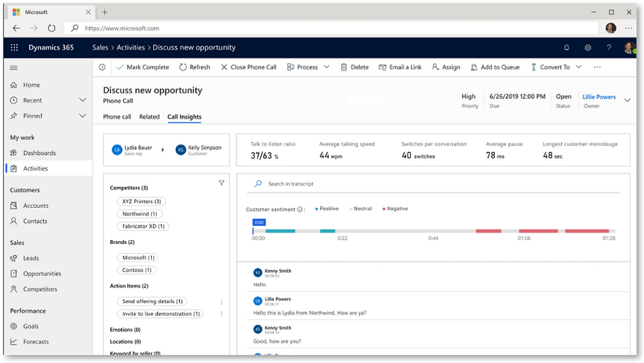
Task: Open the more commands ellipsis
Action: [x=597, y=67]
